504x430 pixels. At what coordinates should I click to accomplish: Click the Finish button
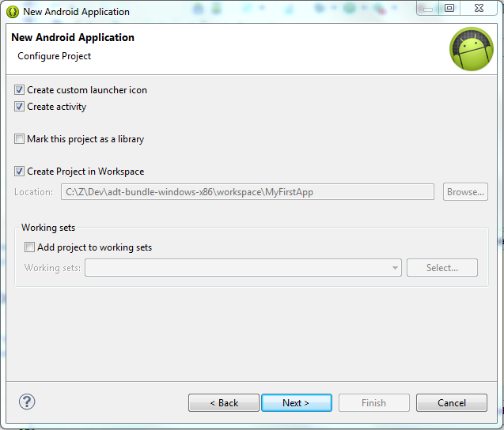[373, 402]
